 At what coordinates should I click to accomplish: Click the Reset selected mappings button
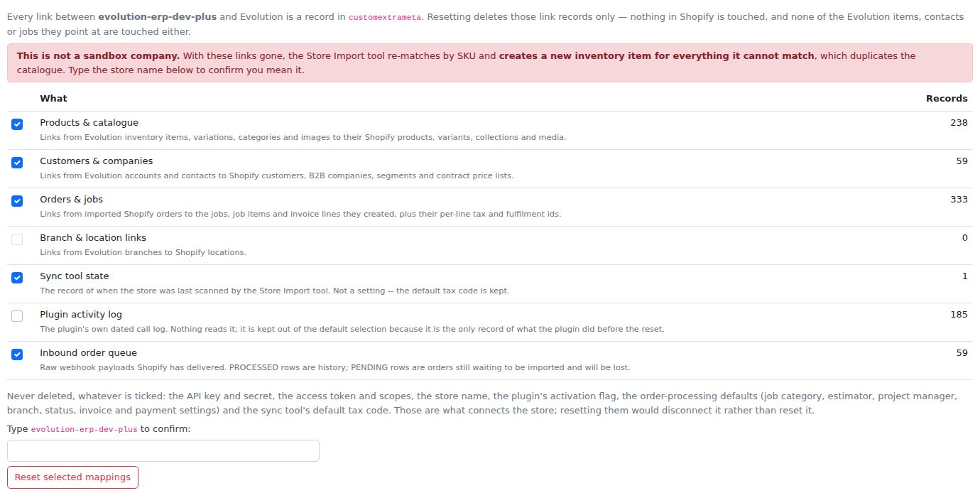72,477
